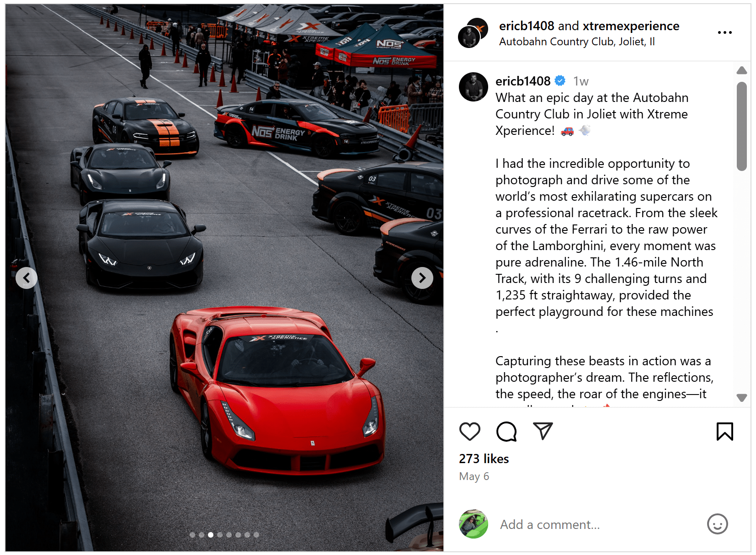Open the ericb1408 profile link in the header
756x555 pixels.
click(527, 26)
